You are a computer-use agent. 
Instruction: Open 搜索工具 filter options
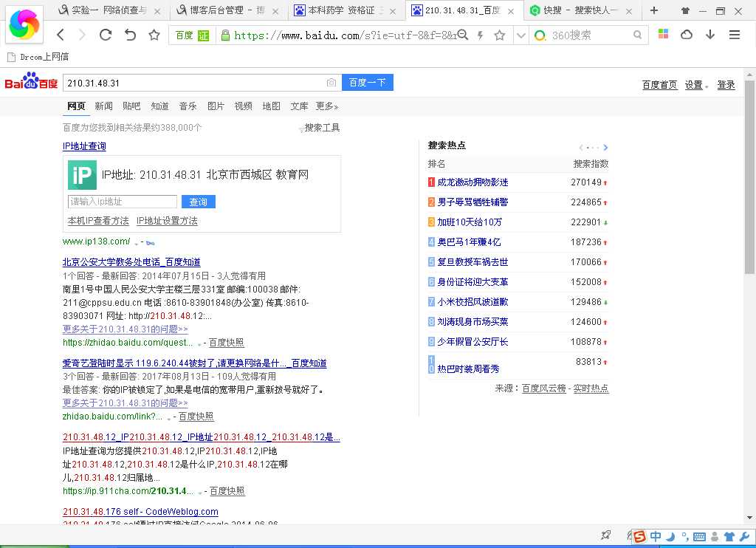coord(319,128)
